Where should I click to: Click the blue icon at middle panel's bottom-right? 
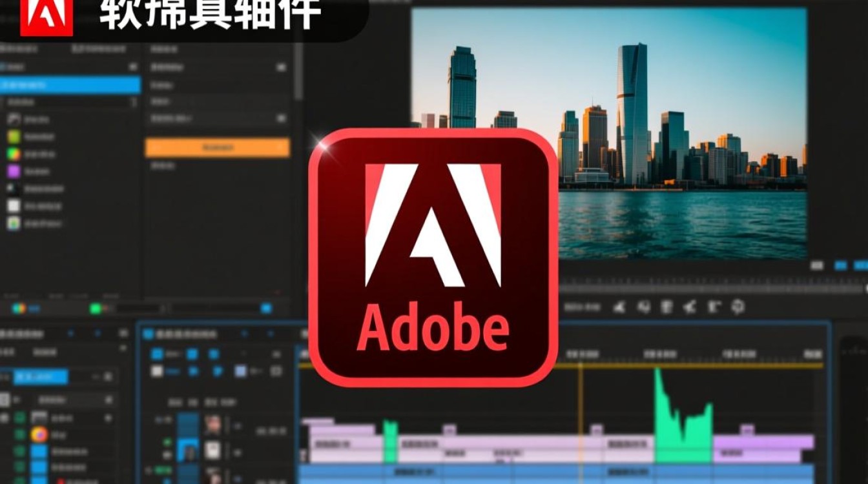pyautogui.click(x=267, y=308)
